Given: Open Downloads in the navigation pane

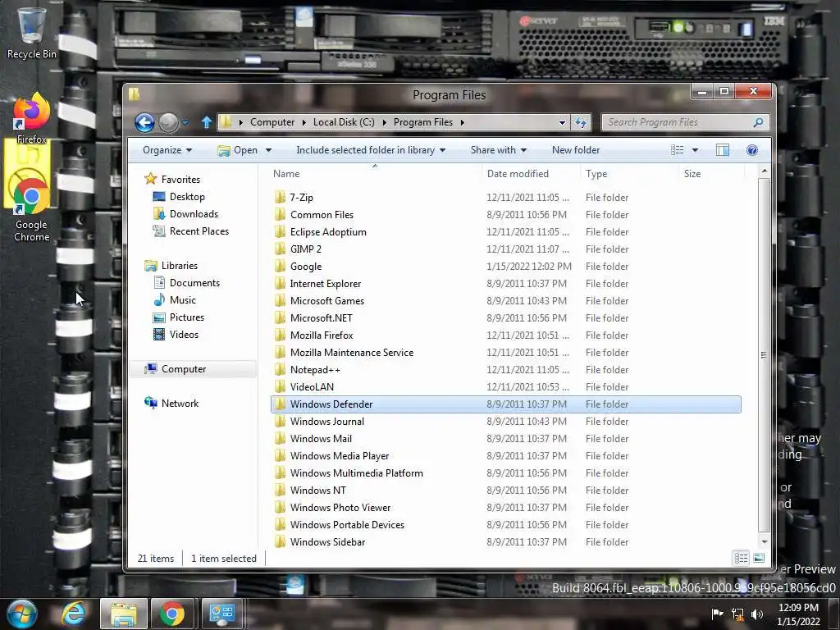Looking at the screenshot, I should [194, 214].
